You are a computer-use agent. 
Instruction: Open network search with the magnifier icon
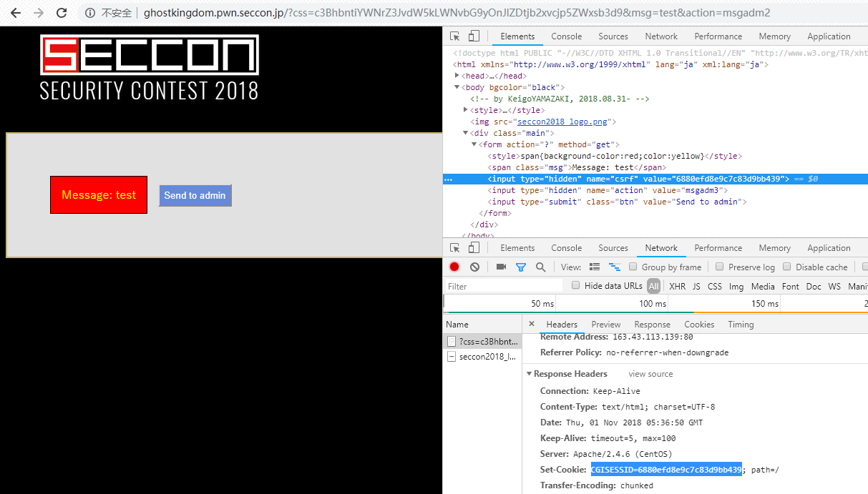click(540, 267)
